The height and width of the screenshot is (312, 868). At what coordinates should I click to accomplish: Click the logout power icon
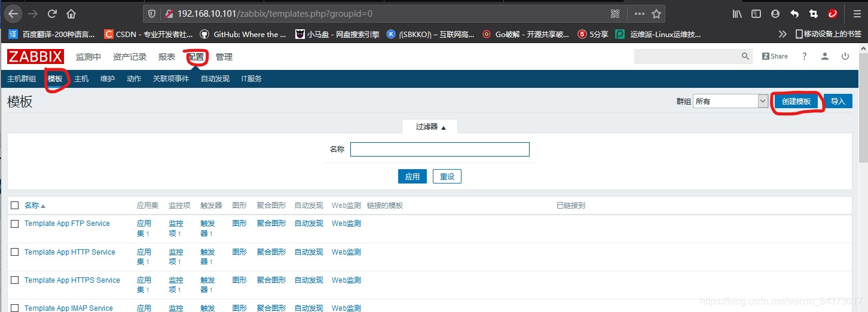coord(845,56)
